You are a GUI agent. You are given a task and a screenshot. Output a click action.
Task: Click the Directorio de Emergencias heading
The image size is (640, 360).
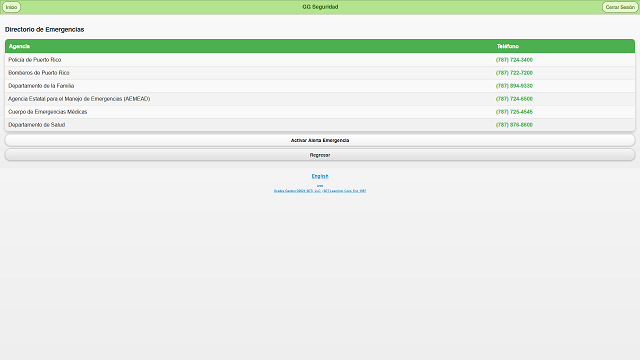tap(44, 29)
